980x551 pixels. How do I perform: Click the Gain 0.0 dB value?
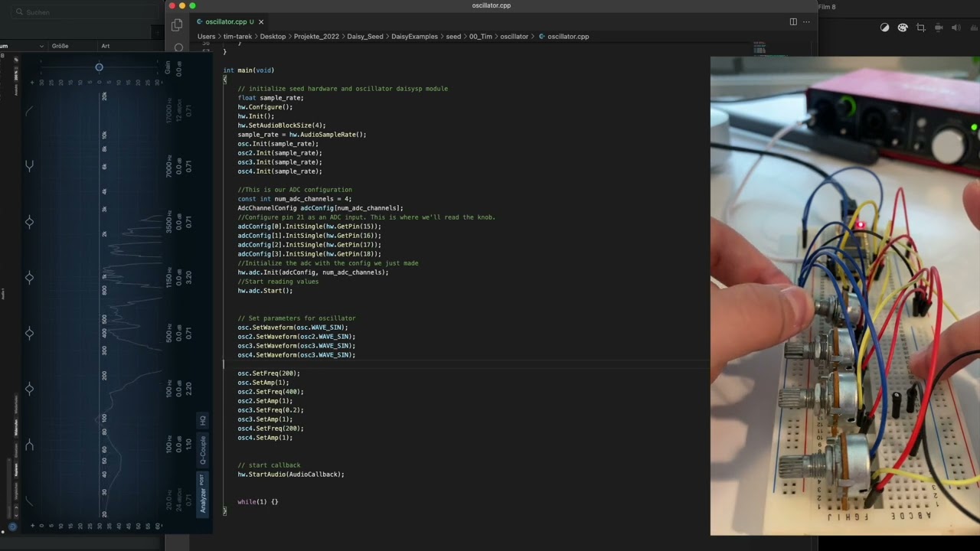click(x=178, y=69)
